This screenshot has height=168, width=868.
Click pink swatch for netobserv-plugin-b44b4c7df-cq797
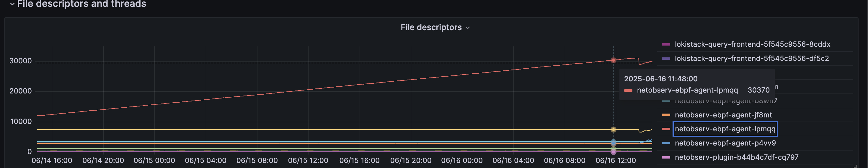click(666, 157)
